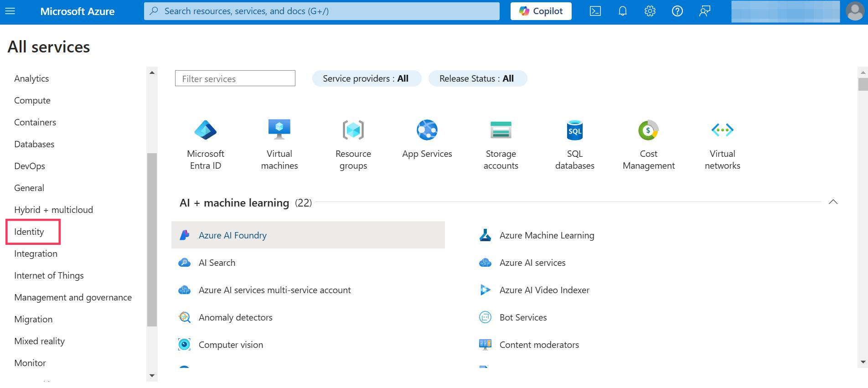Open Cost Management icon
The width and height of the screenshot is (868, 388).
(x=649, y=130)
